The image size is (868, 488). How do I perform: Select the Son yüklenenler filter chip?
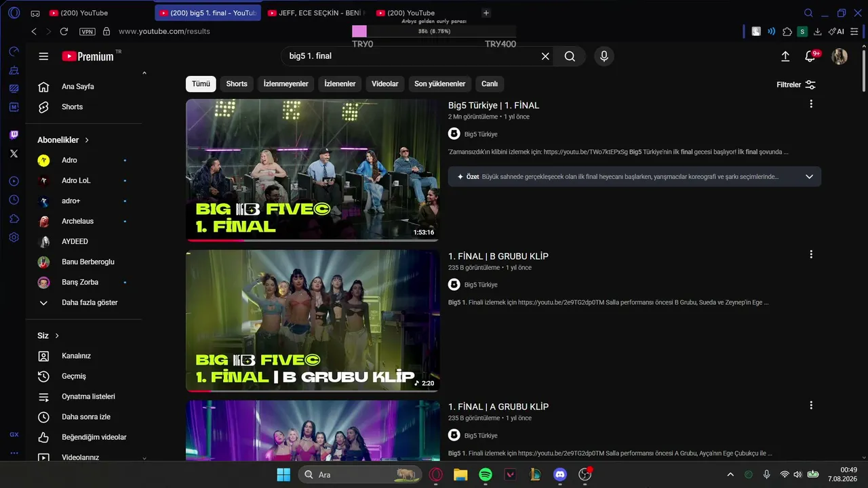point(440,84)
